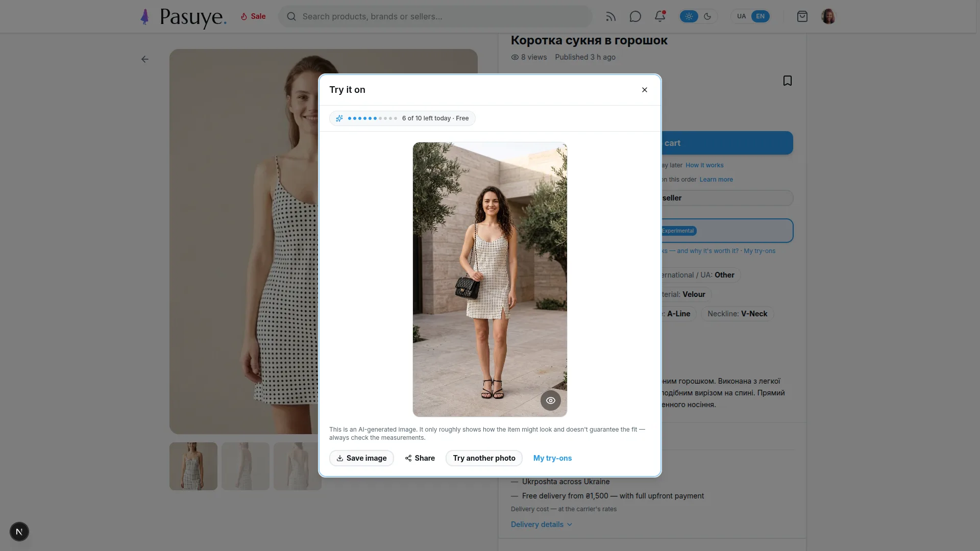Click the search products input field

pyautogui.click(x=435, y=17)
